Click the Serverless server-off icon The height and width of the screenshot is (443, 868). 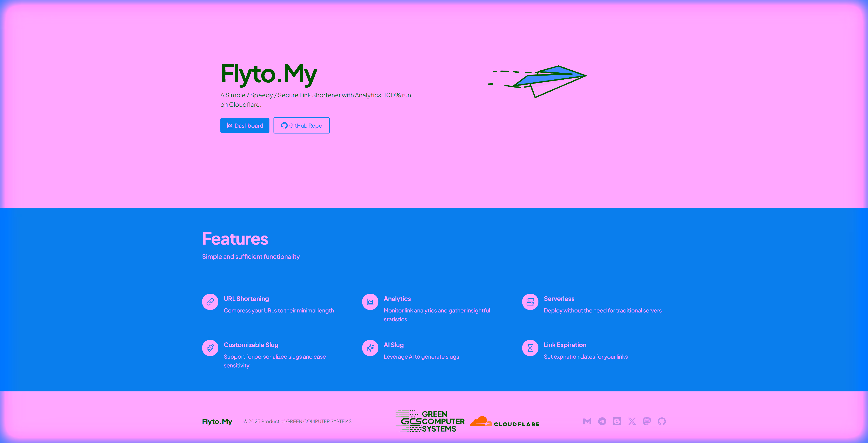coord(530,302)
